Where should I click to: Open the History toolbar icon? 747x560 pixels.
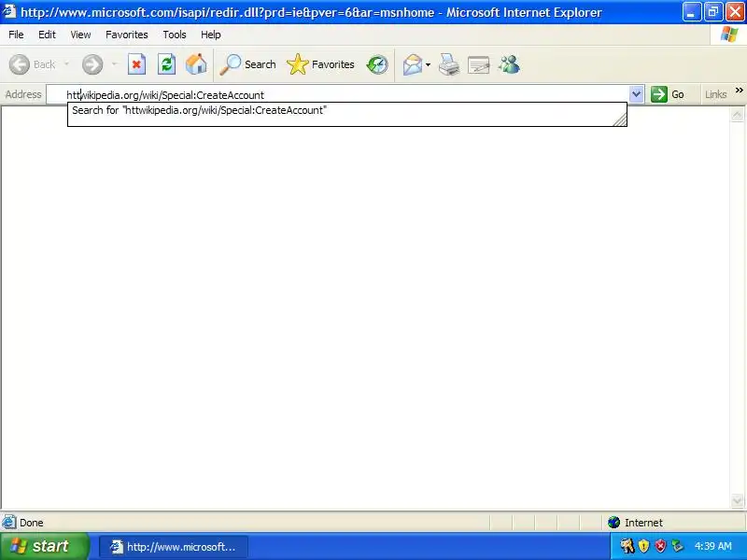[377, 64]
